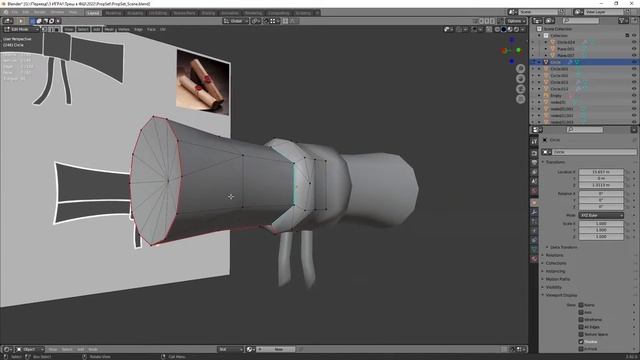Enable the Name show checkbox
This screenshot has width=640, height=360.
point(581,305)
